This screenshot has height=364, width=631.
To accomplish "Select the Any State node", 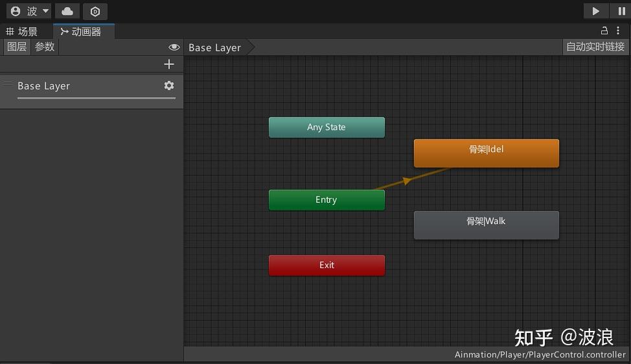I will (327, 128).
